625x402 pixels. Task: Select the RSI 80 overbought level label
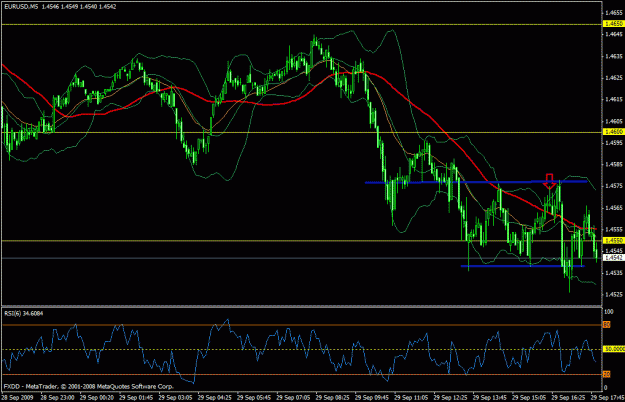pos(607,325)
